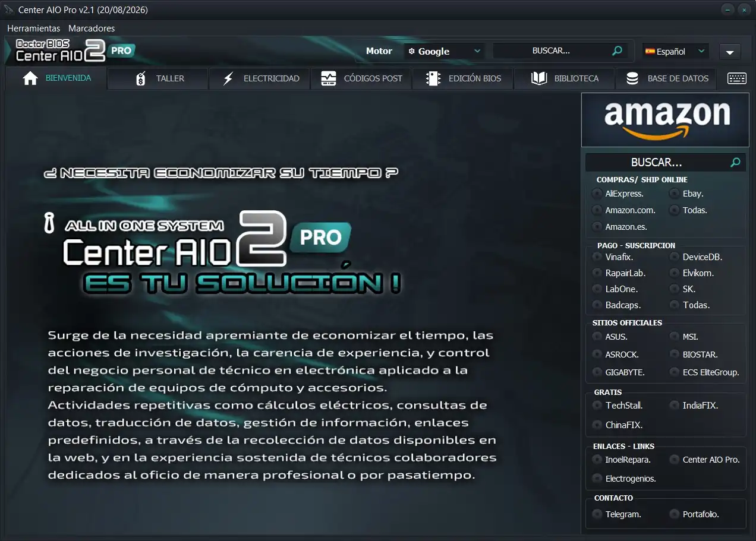Click the lightning bolt ELECTRICIDAD icon
The width and height of the screenshot is (756, 541).
click(x=228, y=78)
